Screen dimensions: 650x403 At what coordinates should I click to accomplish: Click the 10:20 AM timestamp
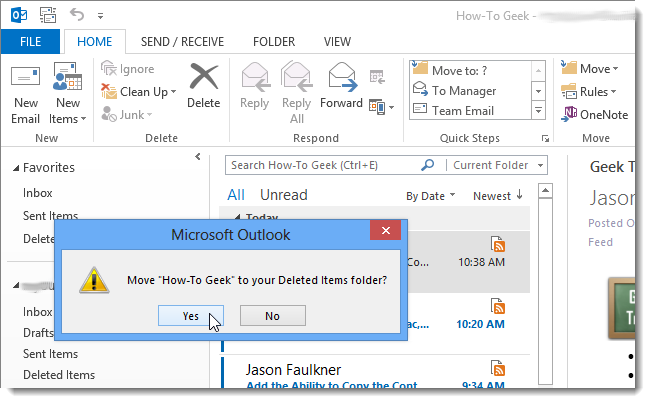(x=480, y=324)
